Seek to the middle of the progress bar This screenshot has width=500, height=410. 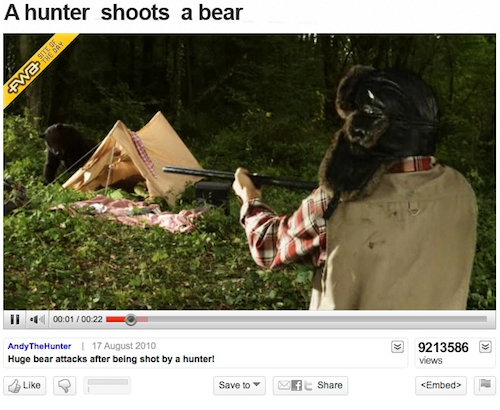point(297,320)
